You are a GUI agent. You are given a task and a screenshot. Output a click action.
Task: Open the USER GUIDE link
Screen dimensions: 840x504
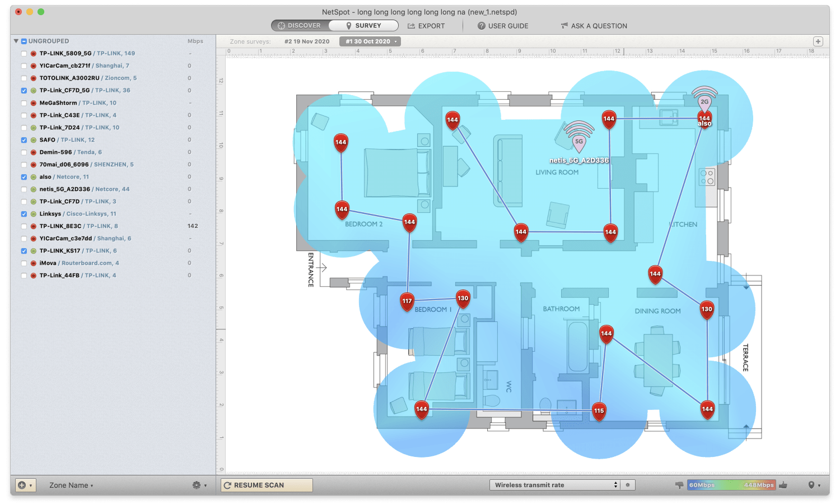coord(503,26)
